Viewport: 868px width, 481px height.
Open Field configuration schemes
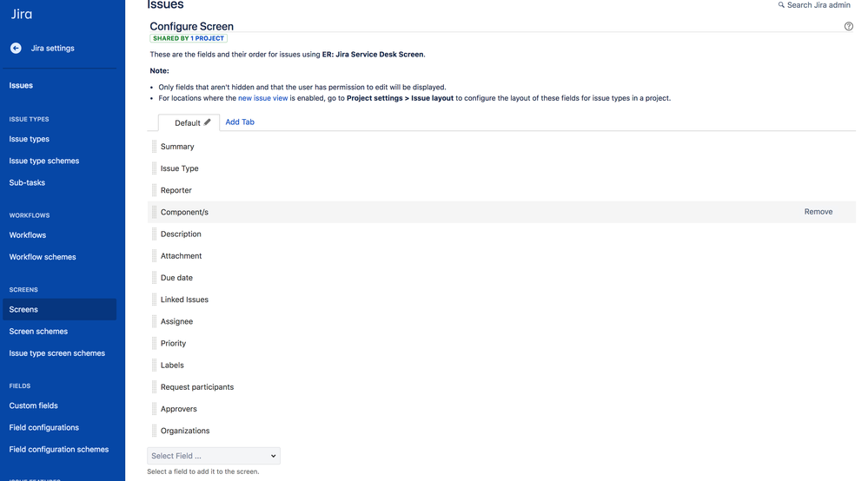pyautogui.click(x=59, y=449)
